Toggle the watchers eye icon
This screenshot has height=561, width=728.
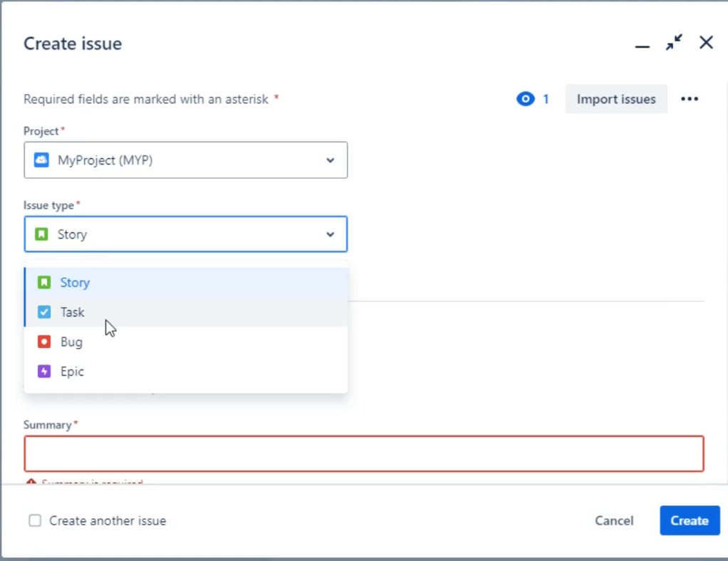point(525,99)
